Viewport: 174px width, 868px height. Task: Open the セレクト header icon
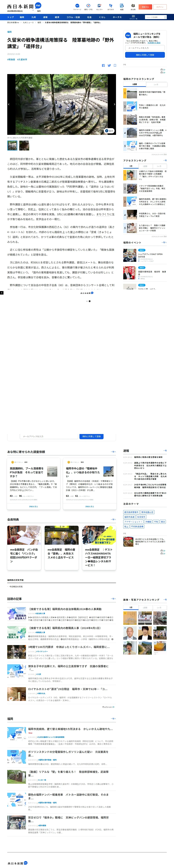tap(99, 7)
